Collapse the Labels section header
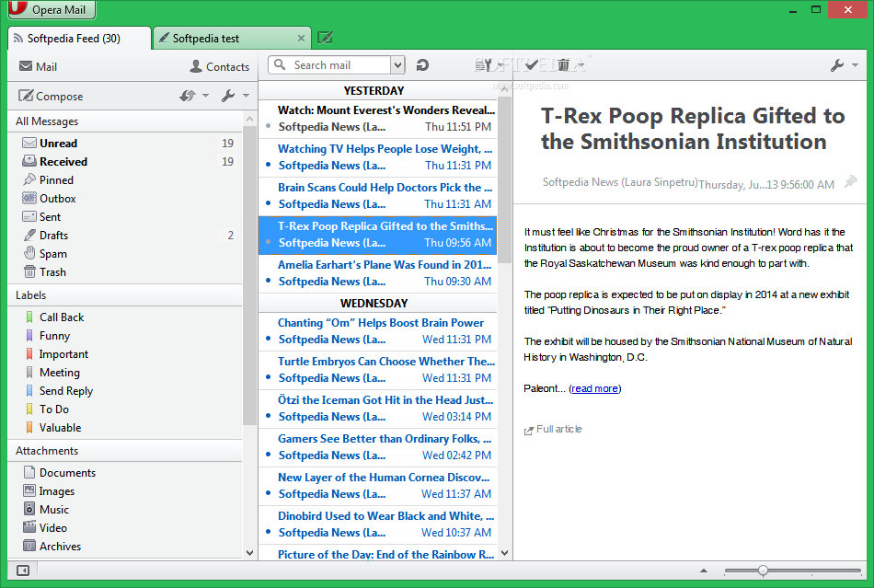The height and width of the screenshot is (588, 874). [125, 294]
